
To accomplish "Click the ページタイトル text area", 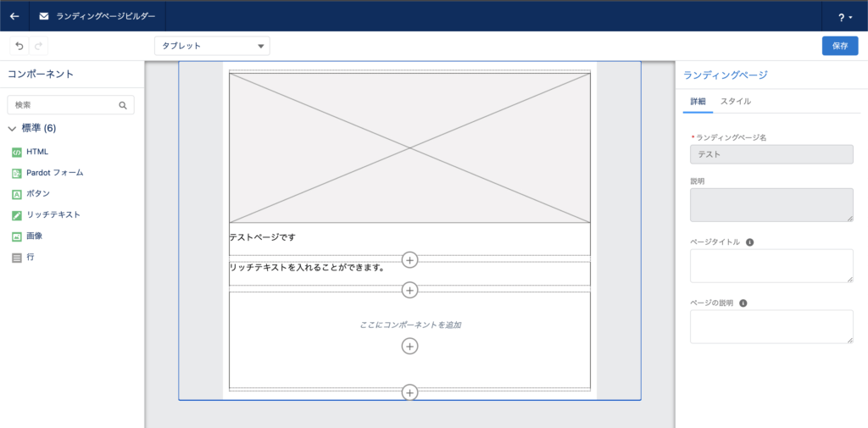I will point(771,265).
